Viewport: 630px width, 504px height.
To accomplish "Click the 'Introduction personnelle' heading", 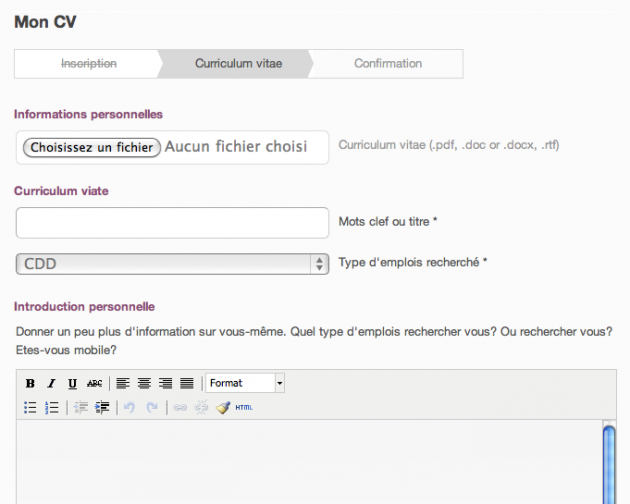I will point(84,307).
